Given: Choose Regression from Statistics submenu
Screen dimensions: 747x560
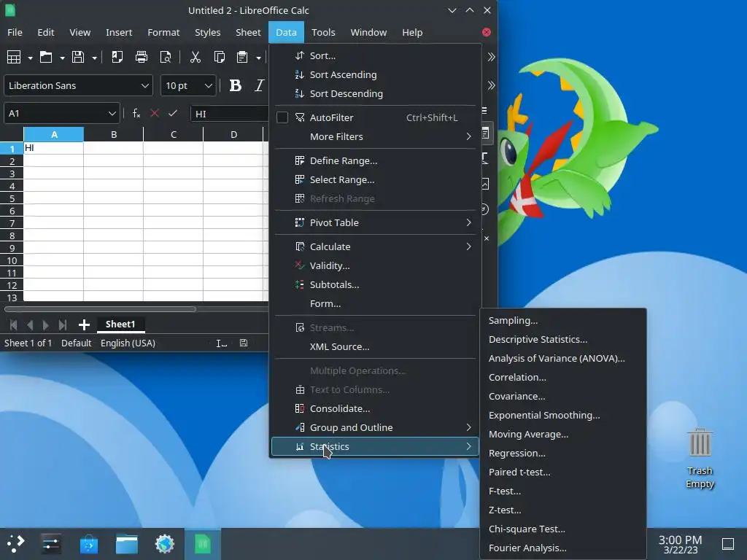Looking at the screenshot, I should (563, 454).
